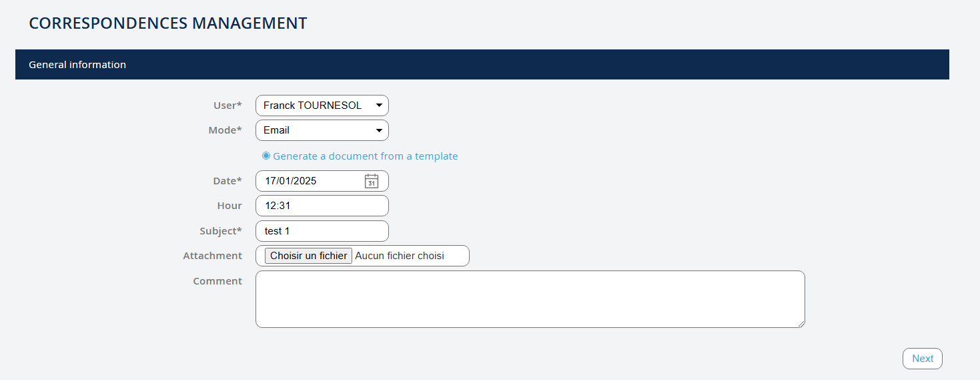Viewport: 980px width, 380px height.
Task: Click the Subject* field label
Action: click(x=221, y=231)
